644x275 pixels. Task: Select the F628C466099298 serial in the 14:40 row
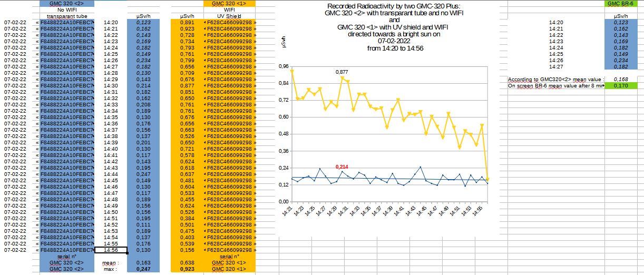(229, 149)
